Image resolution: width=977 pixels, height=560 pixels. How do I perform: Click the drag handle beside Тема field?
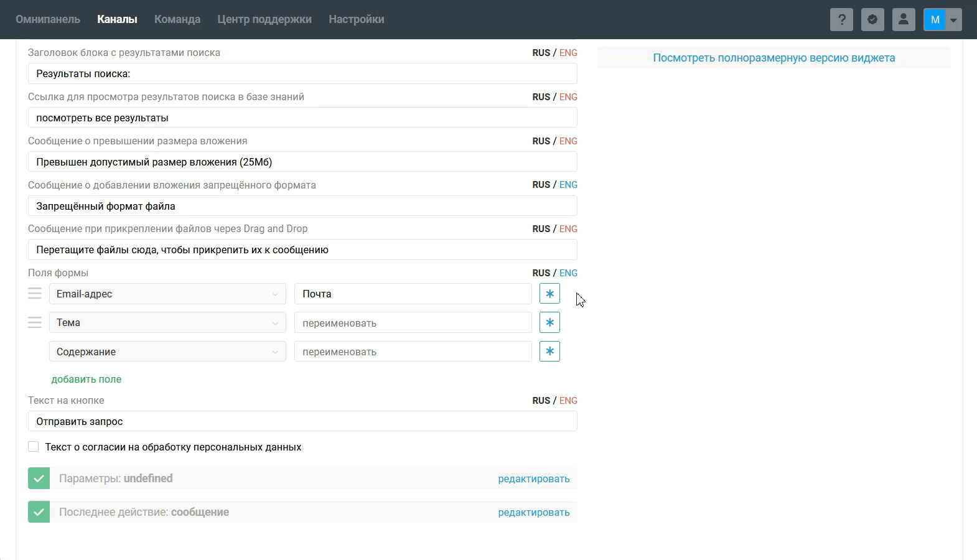[35, 322]
